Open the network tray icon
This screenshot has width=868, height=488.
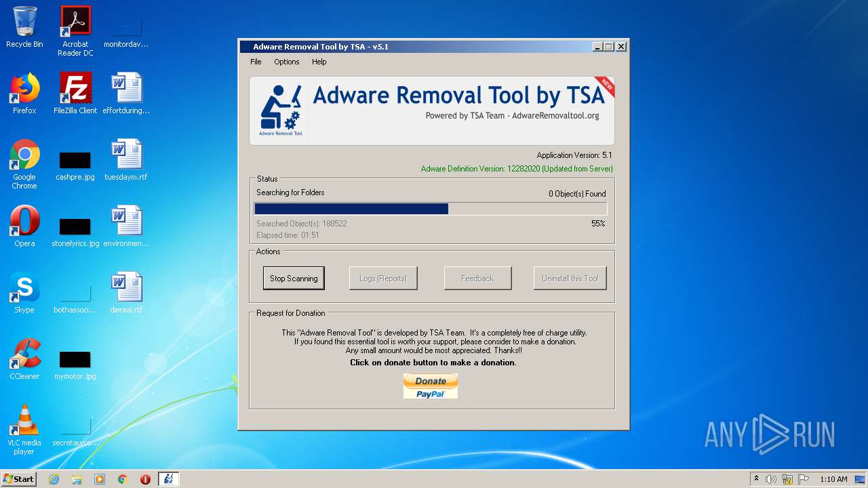[x=787, y=479]
